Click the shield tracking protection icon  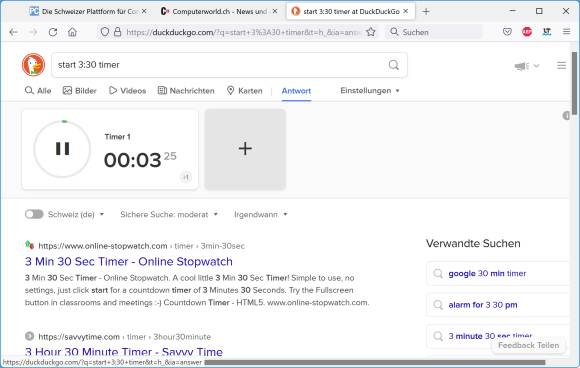coord(105,32)
